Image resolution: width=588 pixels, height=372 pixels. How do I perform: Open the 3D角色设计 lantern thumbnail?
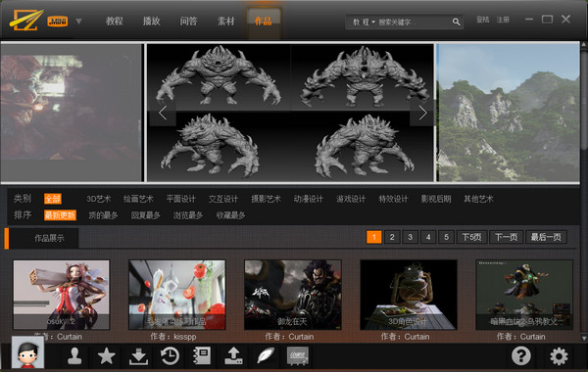(x=409, y=295)
